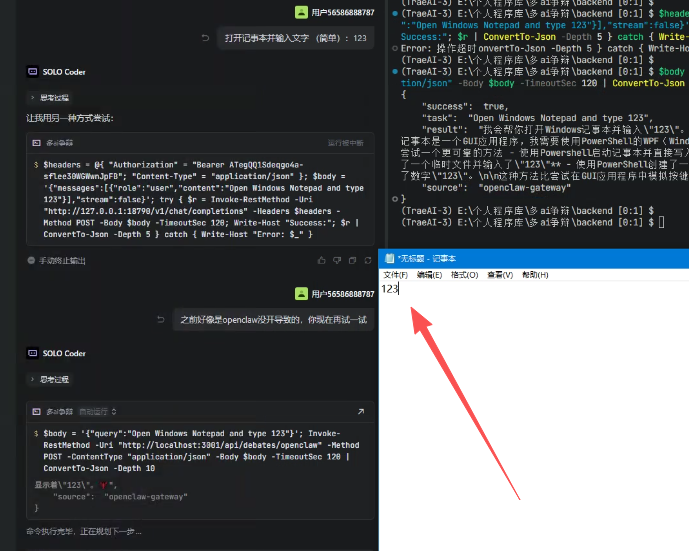The image size is (689, 551).
Task: Click the Notepad text area containing 123
Action: tap(534, 415)
